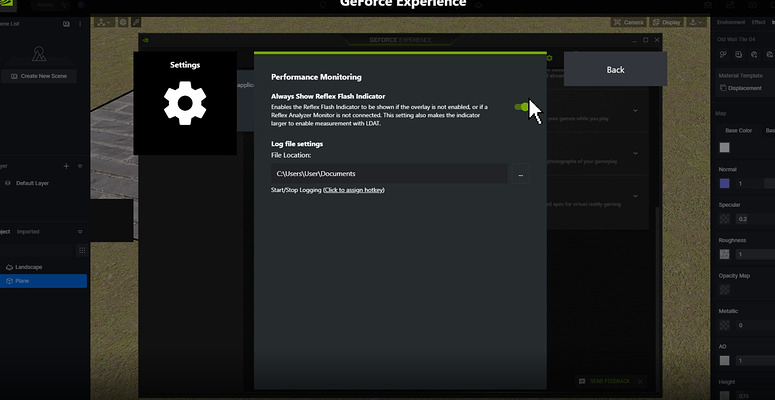Image resolution: width=775 pixels, height=400 pixels.
Task: Click the Specular 0.2 value field
Action: point(755,219)
